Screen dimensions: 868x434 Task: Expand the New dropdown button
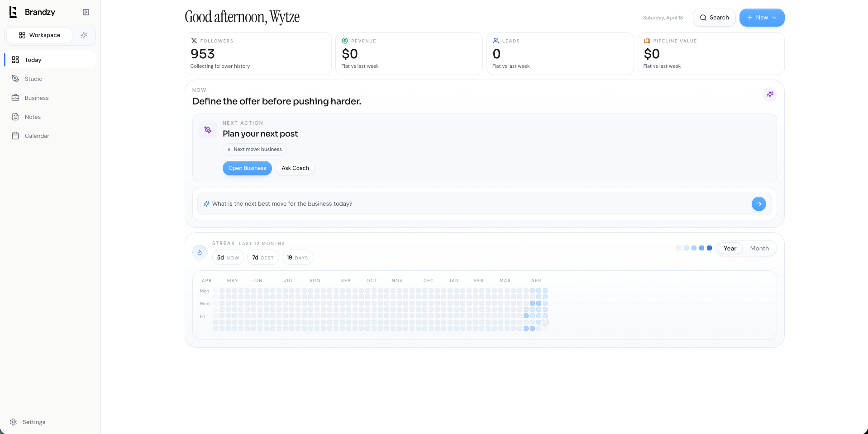pos(762,18)
